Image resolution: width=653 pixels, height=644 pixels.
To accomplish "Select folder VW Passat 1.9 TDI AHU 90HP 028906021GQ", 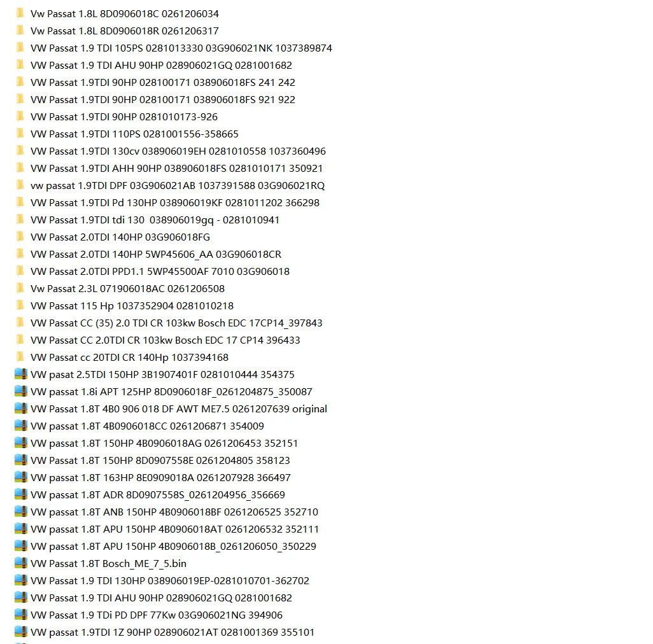I will pos(161,66).
